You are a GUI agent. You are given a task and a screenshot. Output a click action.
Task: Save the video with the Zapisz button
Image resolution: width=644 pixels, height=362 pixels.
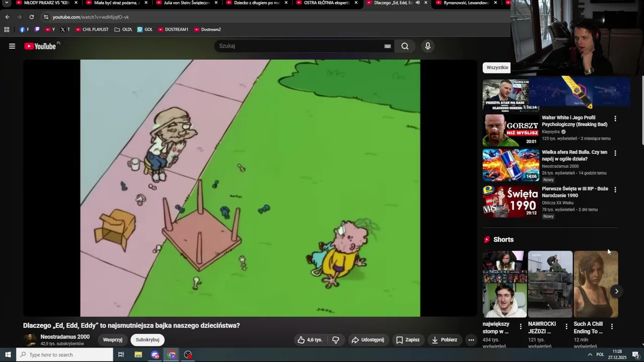408,340
